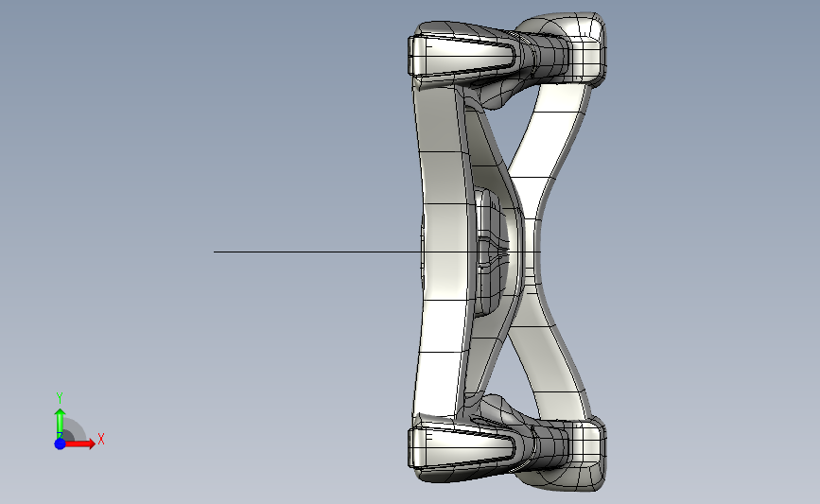The width and height of the screenshot is (820, 504).
Task: Select the horizontal reference axis line
Action: [318, 252]
